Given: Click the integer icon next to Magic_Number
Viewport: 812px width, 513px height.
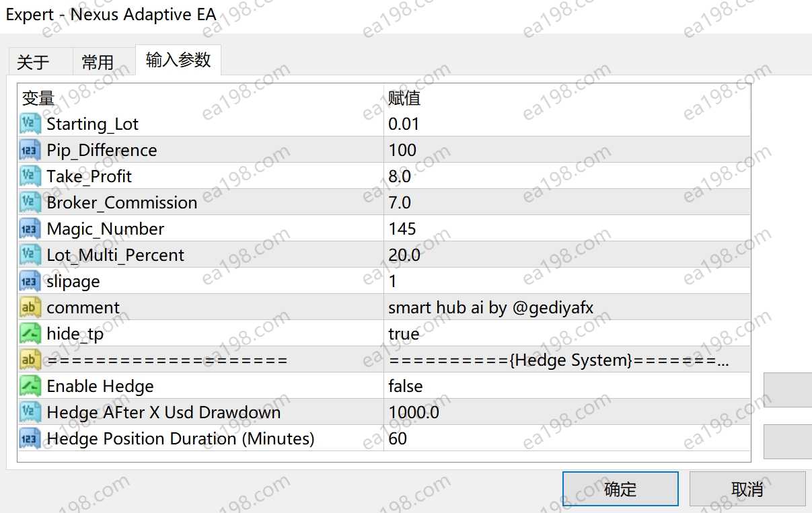Looking at the screenshot, I should click(31, 229).
